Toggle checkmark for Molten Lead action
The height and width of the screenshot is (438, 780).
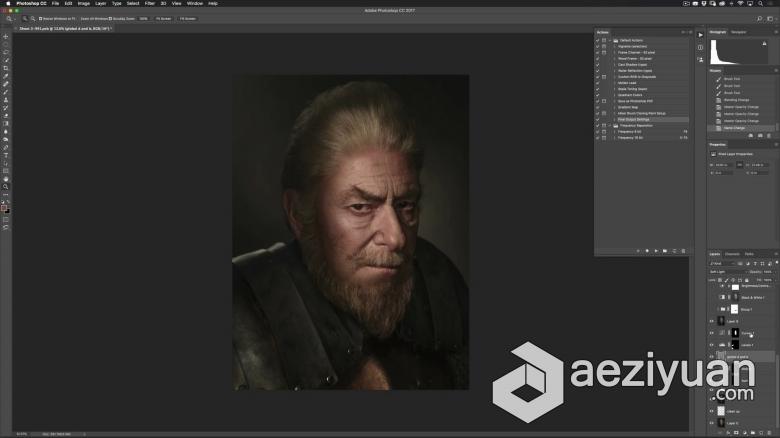coord(597,83)
